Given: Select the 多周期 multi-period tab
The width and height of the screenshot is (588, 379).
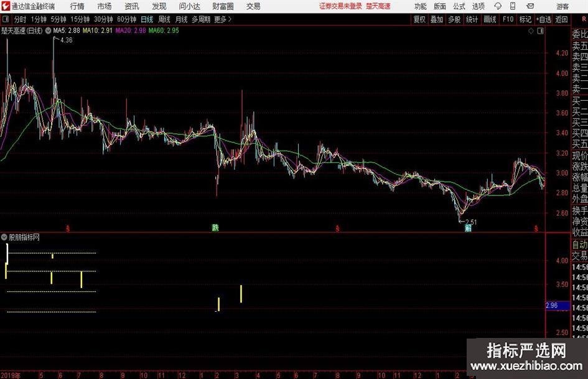Looking at the screenshot, I should pos(201,19).
